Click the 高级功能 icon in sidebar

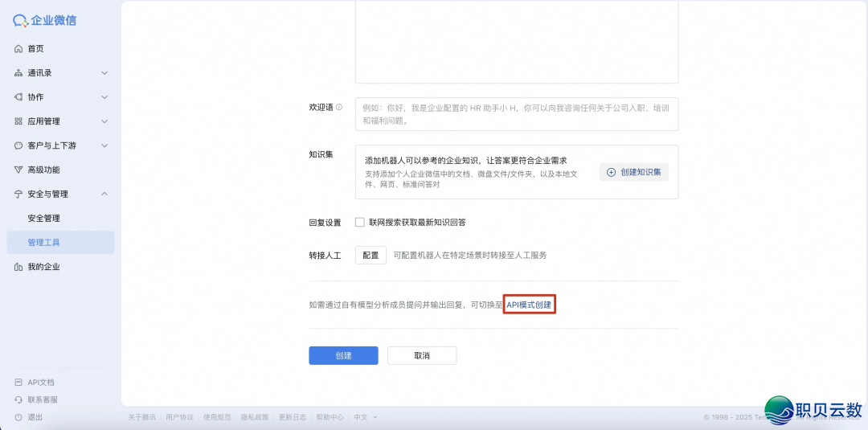(x=18, y=170)
